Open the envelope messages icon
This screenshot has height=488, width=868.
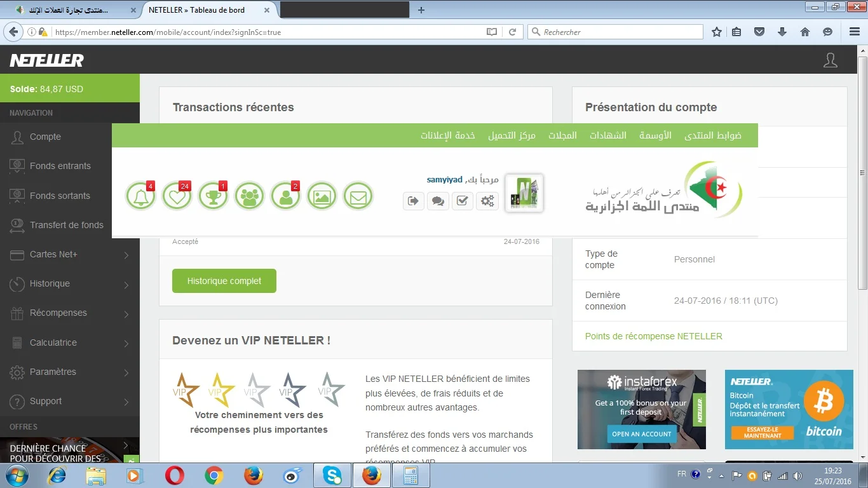pos(358,196)
